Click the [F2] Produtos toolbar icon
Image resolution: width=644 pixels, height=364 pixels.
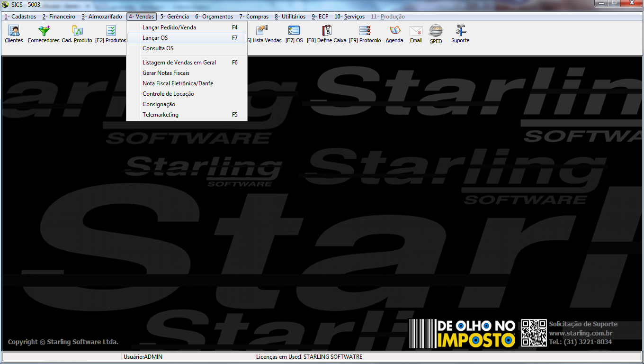111,35
